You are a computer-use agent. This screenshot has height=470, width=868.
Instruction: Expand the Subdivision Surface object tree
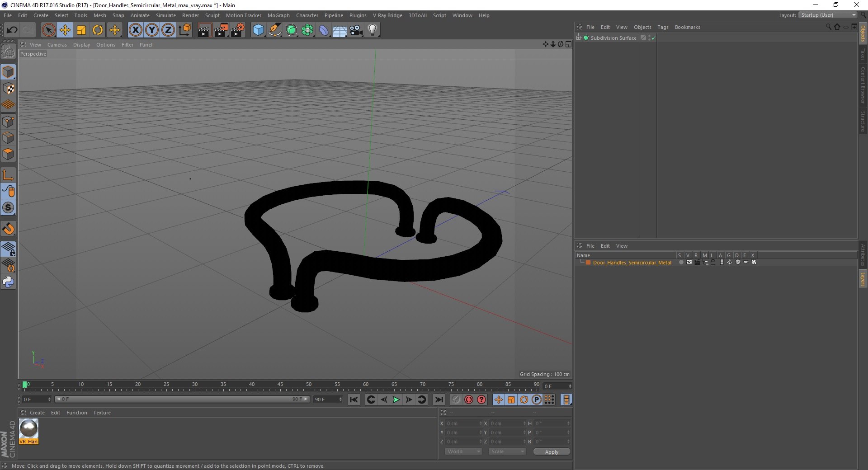579,38
